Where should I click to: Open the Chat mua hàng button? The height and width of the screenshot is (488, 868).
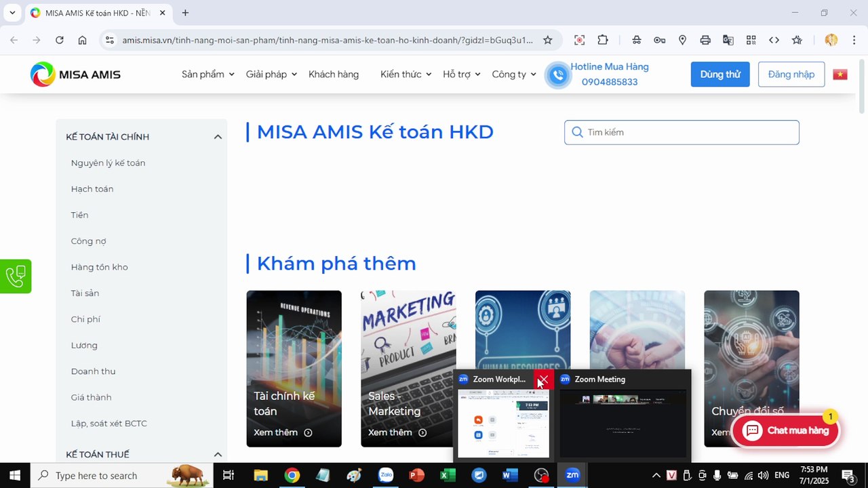[x=786, y=430]
